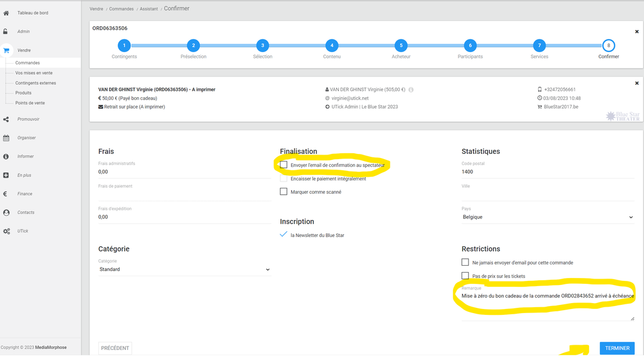
Task: Tick Ne jamais envoyer d'email checkbox
Action: (x=465, y=263)
